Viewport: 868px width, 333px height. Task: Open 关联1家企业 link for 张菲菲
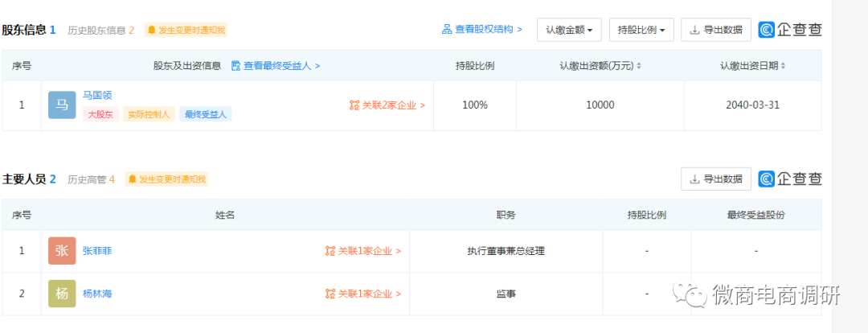point(363,251)
